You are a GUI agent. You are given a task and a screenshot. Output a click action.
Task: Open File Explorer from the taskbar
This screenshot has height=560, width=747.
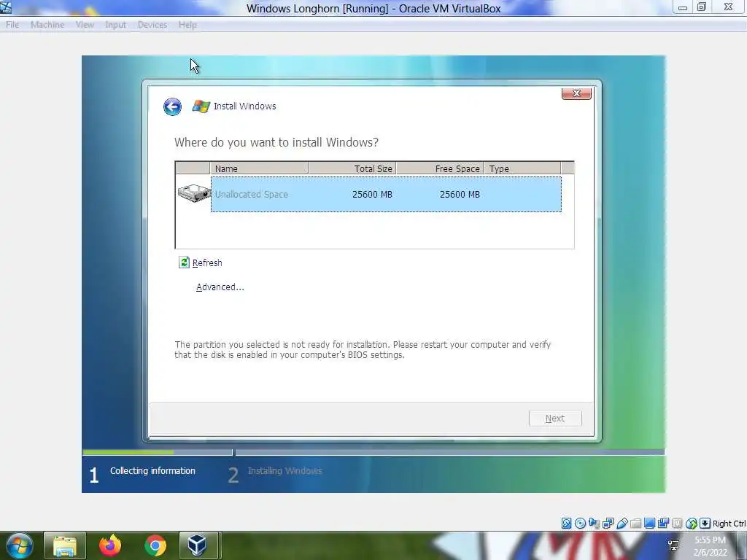[65, 545]
